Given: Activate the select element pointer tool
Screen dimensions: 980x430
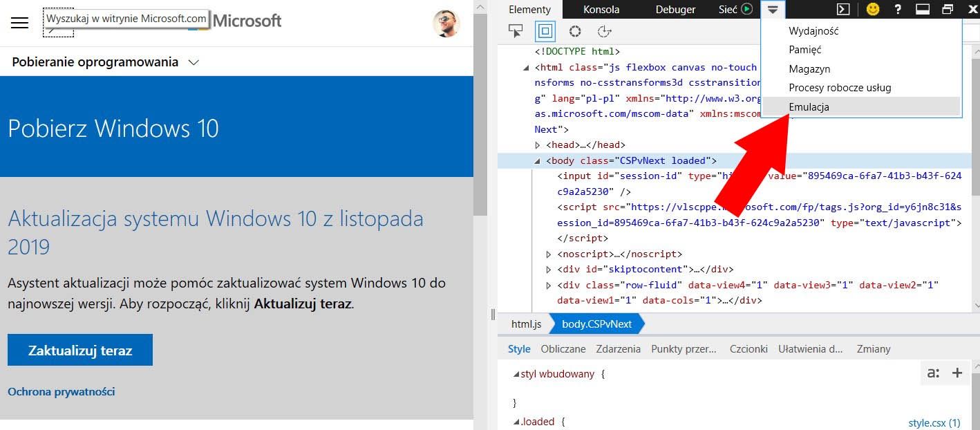Looking at the screenshot, I should point(516,31).
